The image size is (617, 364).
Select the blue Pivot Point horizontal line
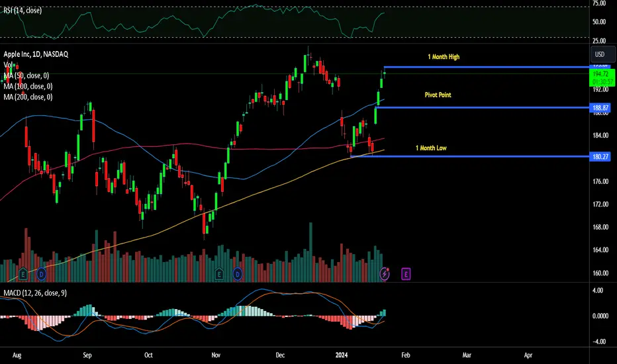[483, 107]
